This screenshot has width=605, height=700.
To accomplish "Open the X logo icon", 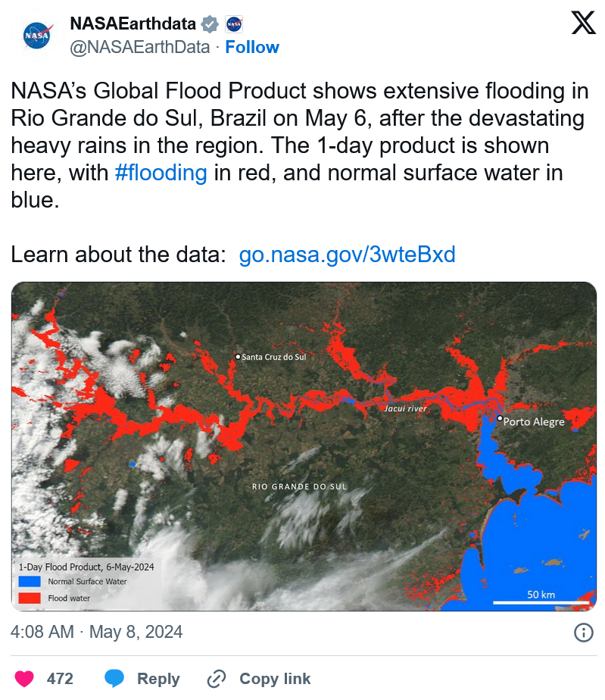I will [584, 23].
